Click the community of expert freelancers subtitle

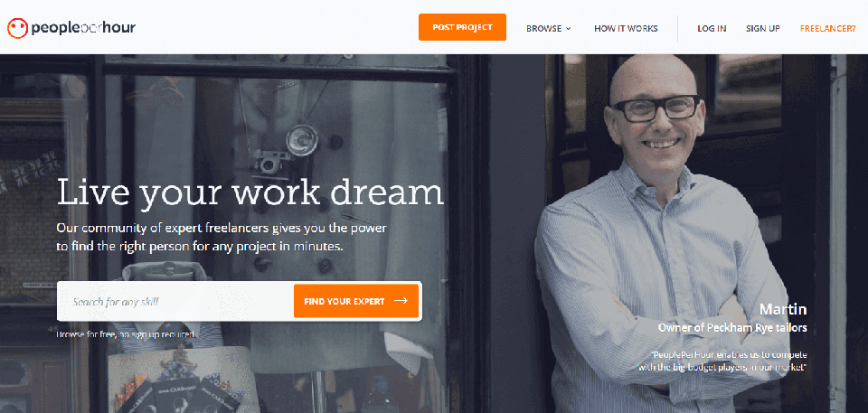[x=222, y=237]
